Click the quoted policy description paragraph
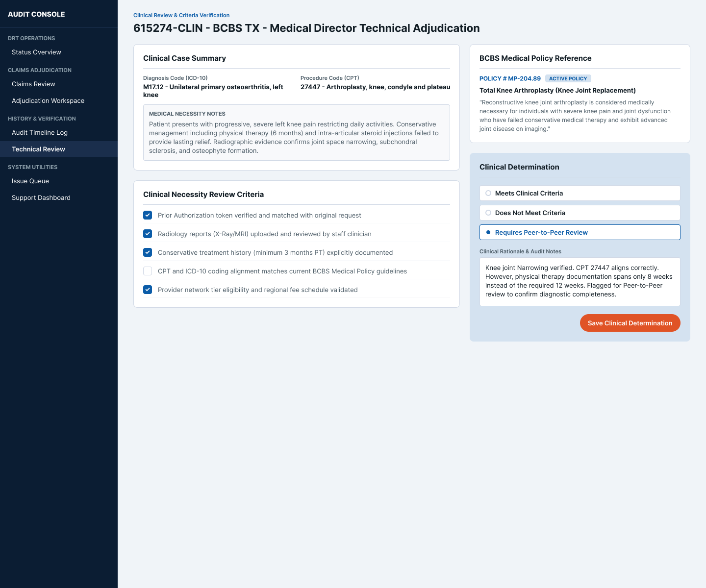Image resolution: width=706 pixels, height=588 pixels. tap(575, 116)
